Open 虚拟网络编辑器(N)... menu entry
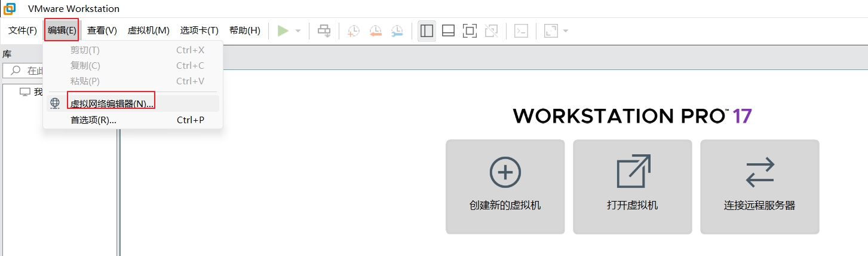868x256 pixels. pos(133,103)
